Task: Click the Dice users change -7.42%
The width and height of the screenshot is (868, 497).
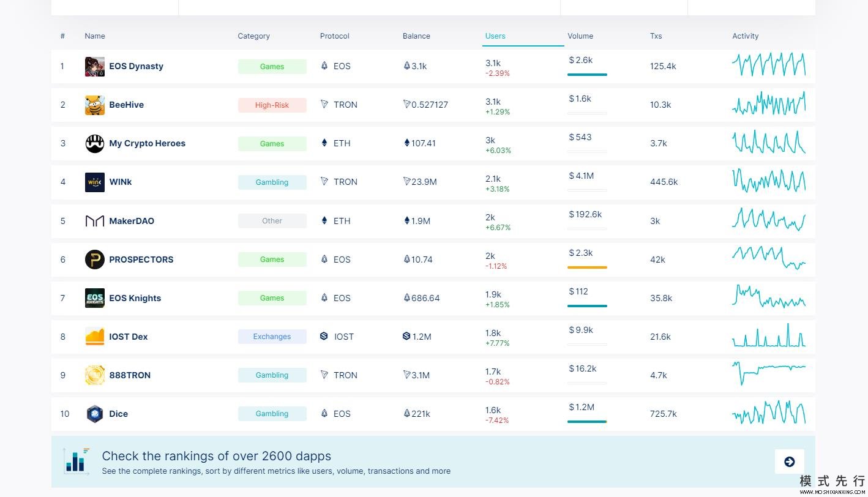Action: (x=497, y=420)
